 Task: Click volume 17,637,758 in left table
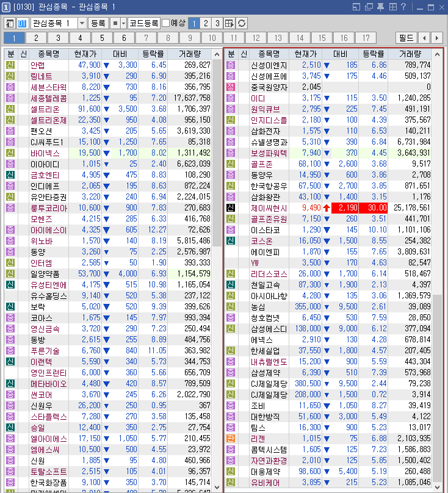pos(192,98)
